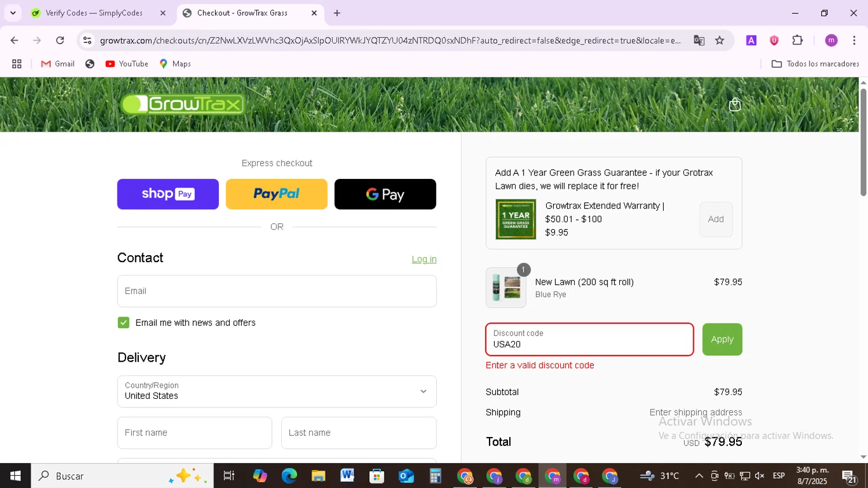Show hidden system tray icons
The width and height of the screenshot is (868, 488).
click(x=699, y=476)
